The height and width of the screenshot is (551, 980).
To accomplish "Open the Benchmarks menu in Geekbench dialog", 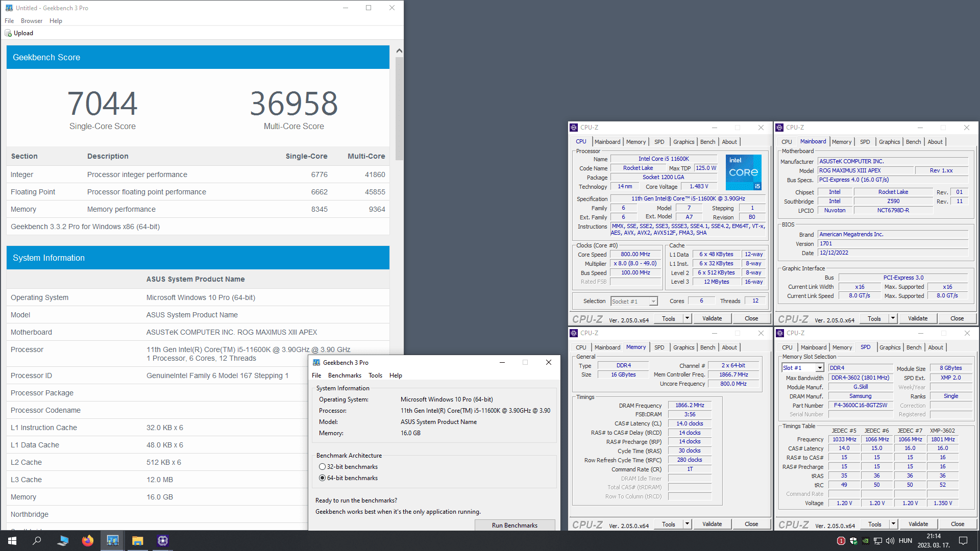I will (345, 375).
